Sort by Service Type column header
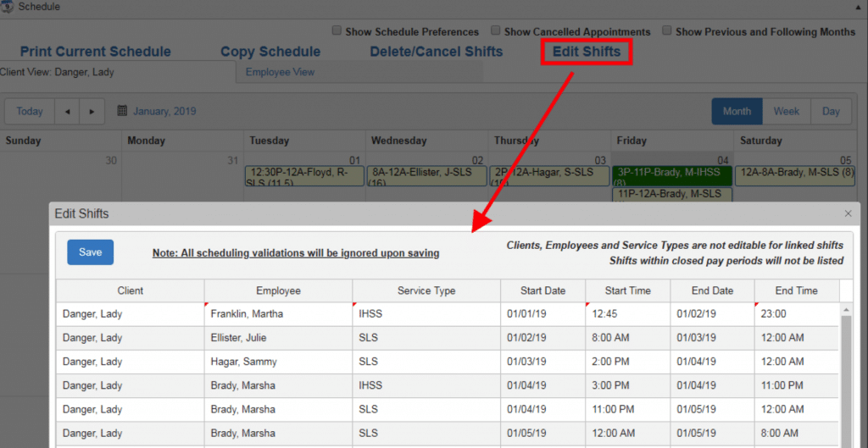 426,290
